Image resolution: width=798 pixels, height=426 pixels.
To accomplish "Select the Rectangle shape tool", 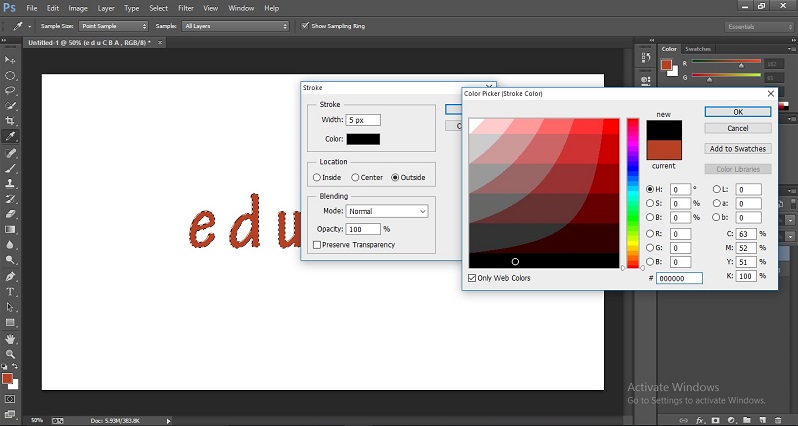I will [x=10, y=323].
